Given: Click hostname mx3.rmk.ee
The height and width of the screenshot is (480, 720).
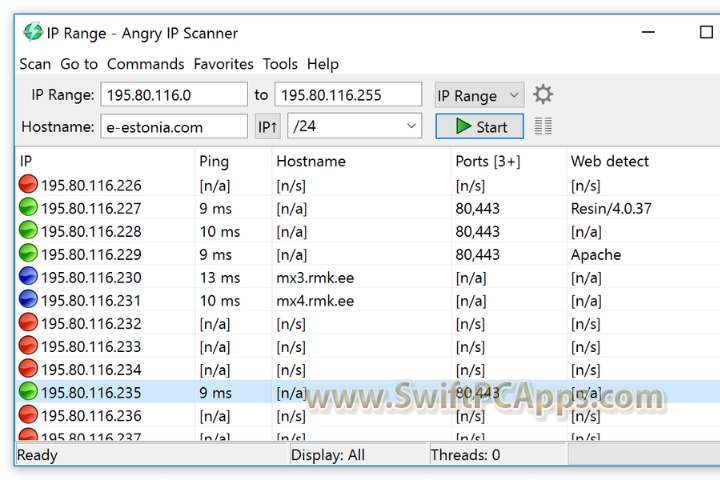Looking at the screenshot, I should pos(315,277).
